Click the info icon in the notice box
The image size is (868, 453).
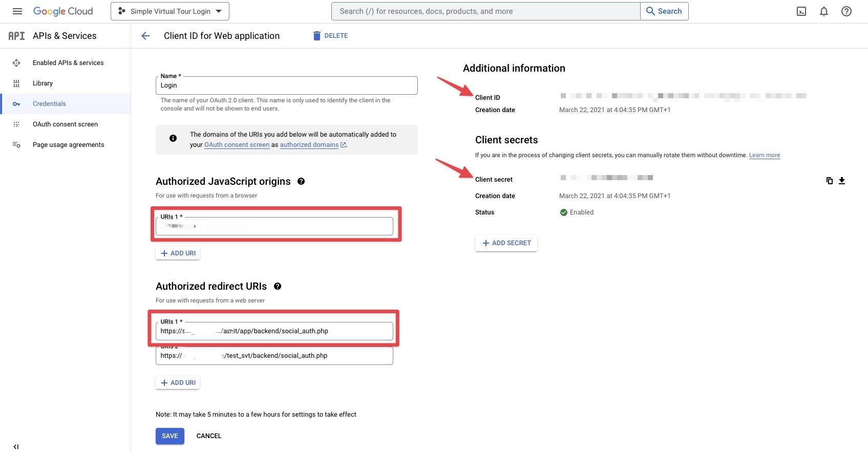[173, 138]
